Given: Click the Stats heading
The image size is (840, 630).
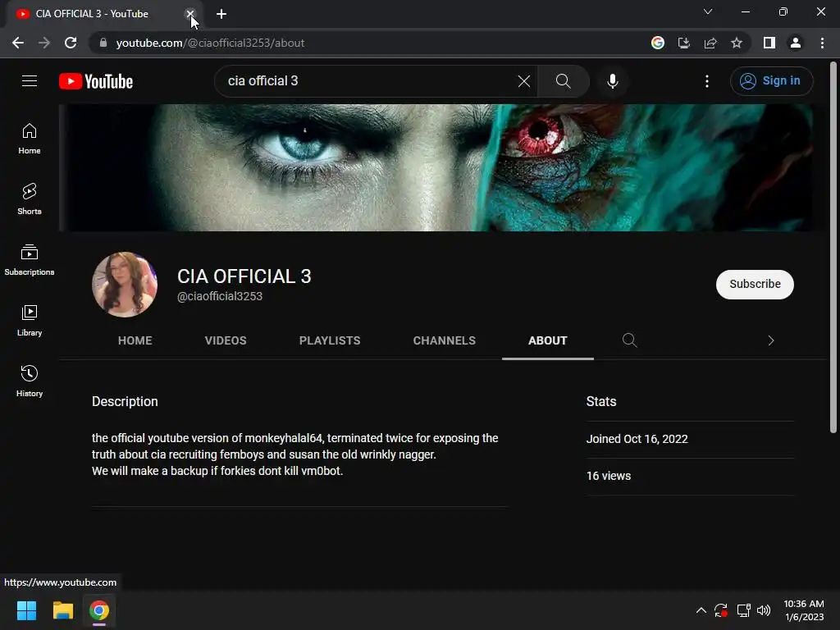Looking at the screenshot, I should tap(601, 401).
